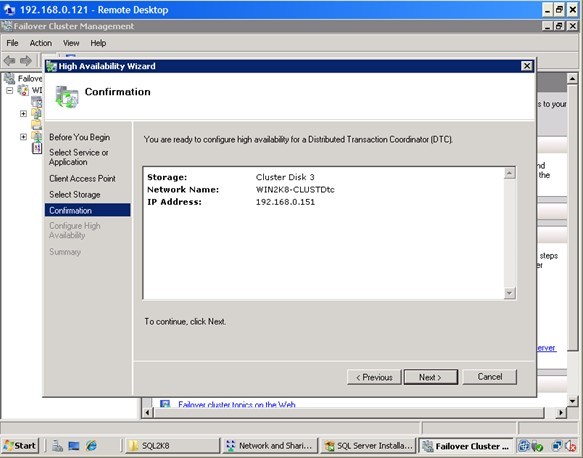Image resolution: width=583 pixels, height=458 pixels.
Task: Open the File menu
Action: [x=12, y=43]
